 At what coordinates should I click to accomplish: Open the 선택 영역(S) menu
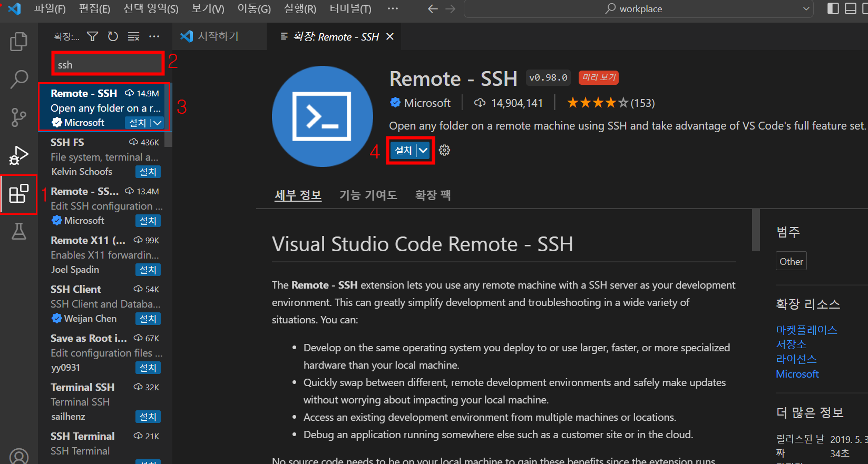point(151,9)
